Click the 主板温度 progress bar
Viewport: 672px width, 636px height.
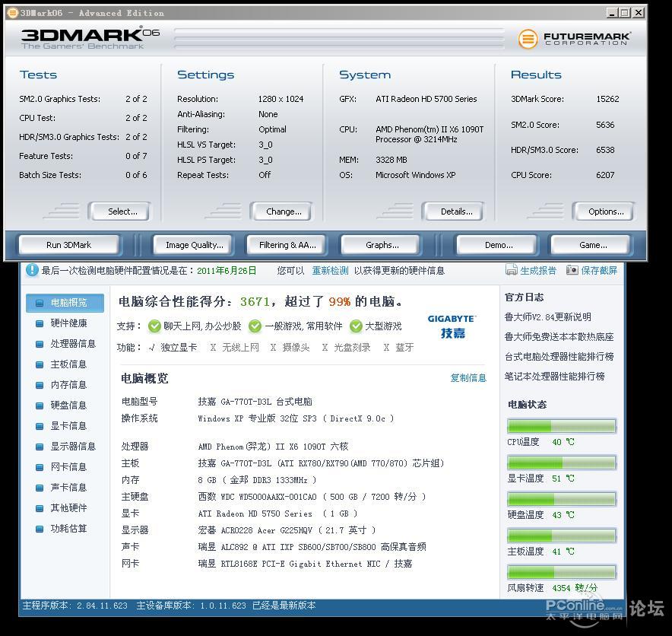[562, 536]
